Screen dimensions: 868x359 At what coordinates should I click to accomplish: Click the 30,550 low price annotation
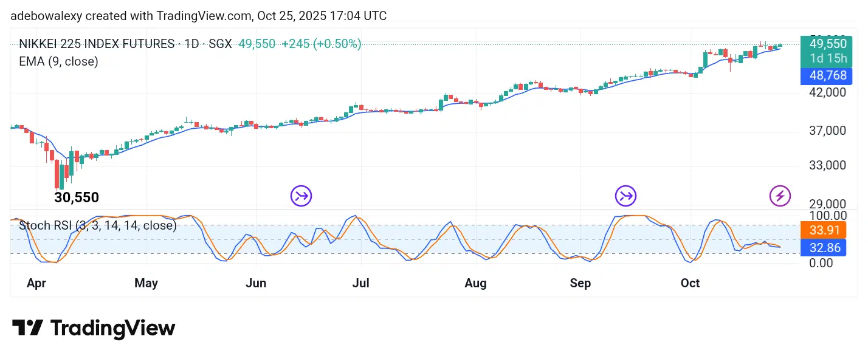pos(77,197)
